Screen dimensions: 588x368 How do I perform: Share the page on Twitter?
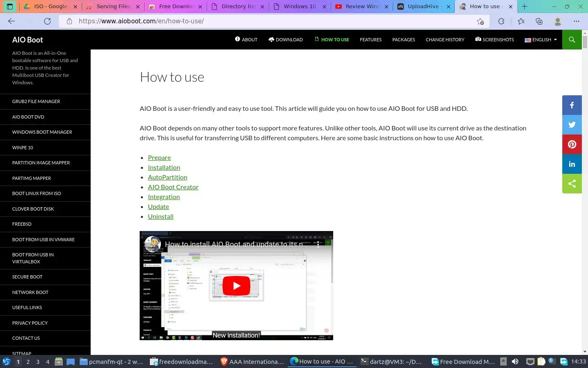point(572,125)
